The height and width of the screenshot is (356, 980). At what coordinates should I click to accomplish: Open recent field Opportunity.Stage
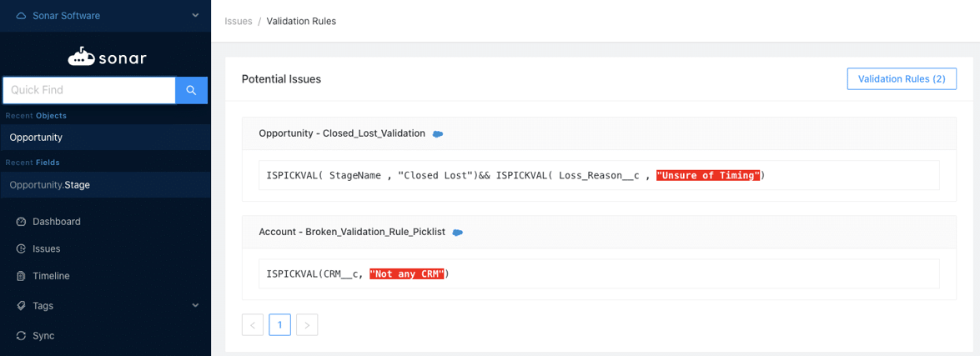(106, 185)
